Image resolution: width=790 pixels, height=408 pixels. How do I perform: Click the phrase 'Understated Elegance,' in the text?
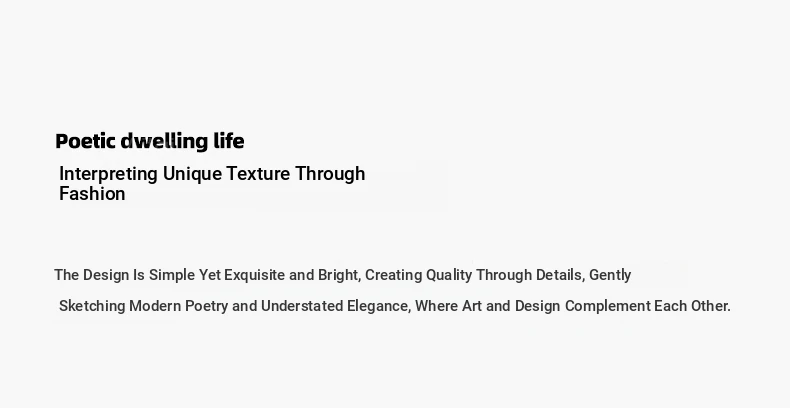tap(336, 306)
